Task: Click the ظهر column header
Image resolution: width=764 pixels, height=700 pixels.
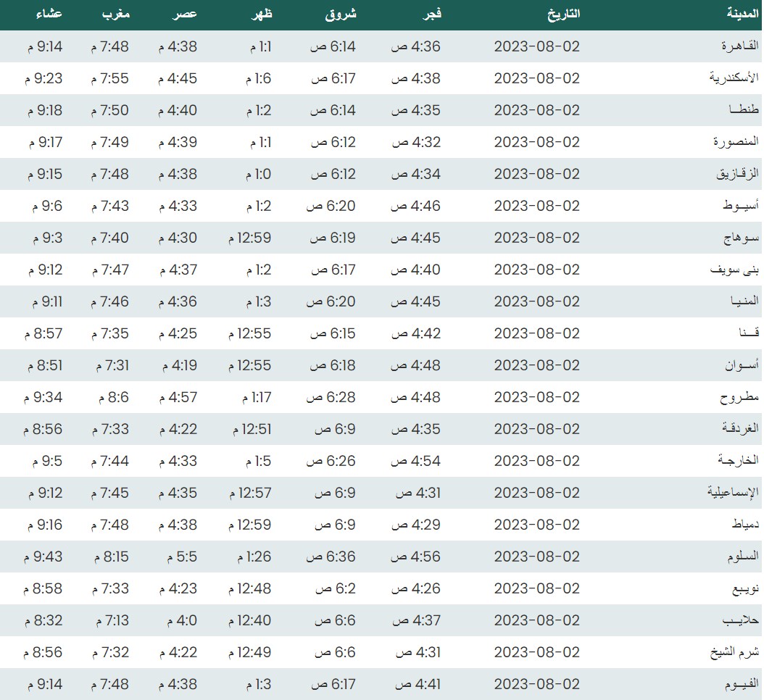Action: point(261,14)
